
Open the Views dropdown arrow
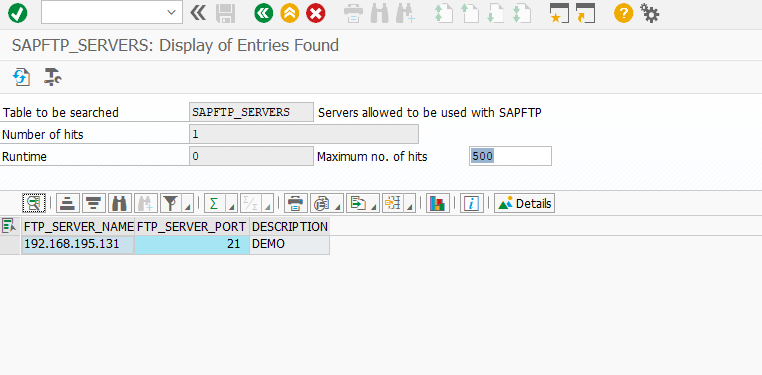[338, 204]
